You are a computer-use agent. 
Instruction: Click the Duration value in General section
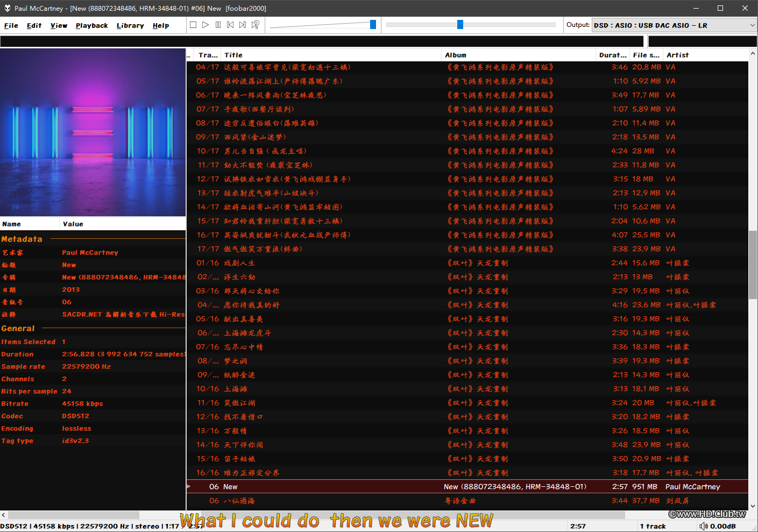(124, 354)
